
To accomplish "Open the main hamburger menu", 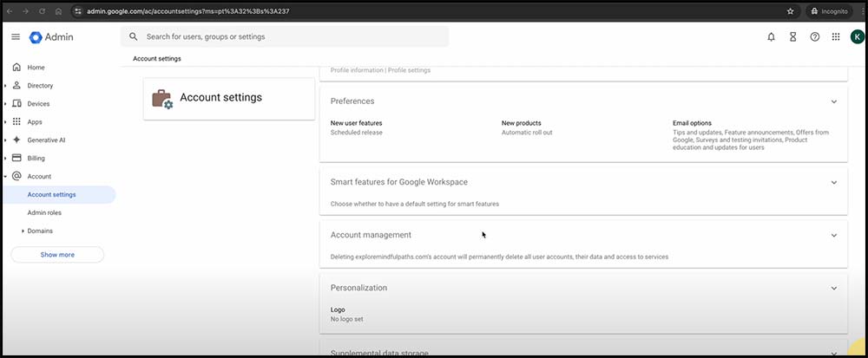I will click(16, 37).
